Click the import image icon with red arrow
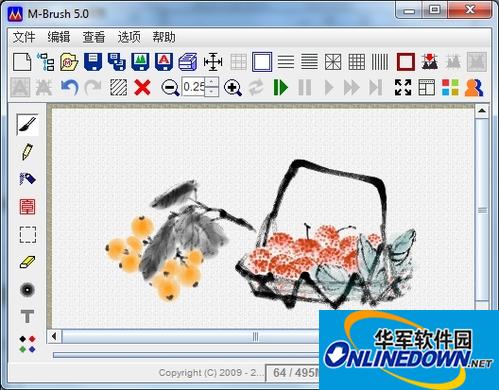The image size is (499, 390). pos(430,62)
